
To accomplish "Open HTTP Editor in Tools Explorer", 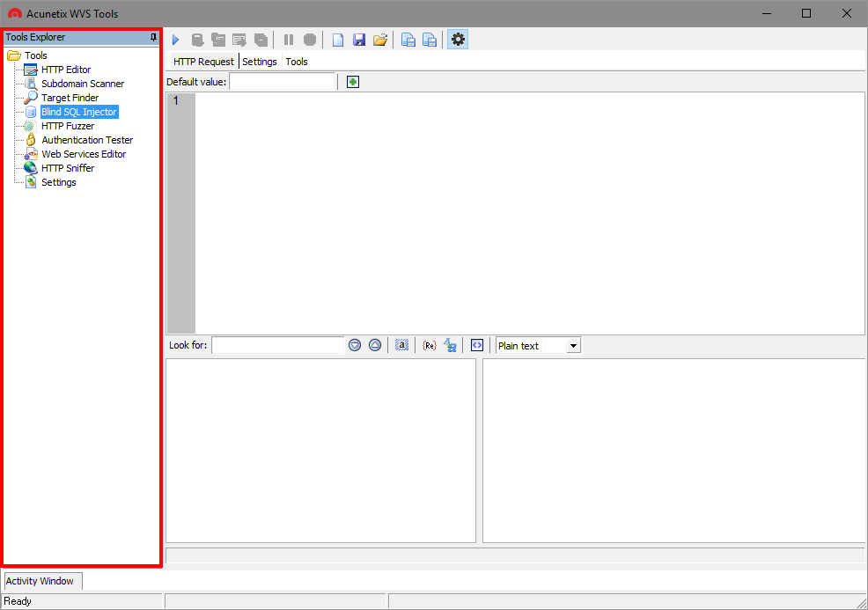I will (66, 70).
